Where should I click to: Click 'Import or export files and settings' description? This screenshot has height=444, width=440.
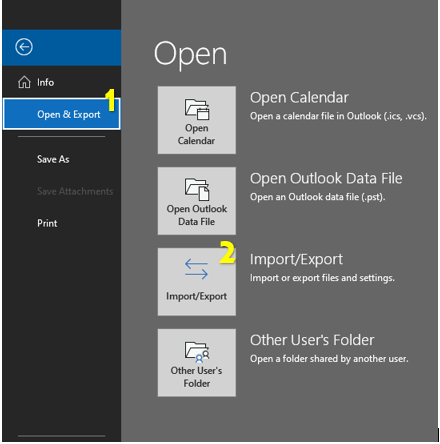coord(322,278)
